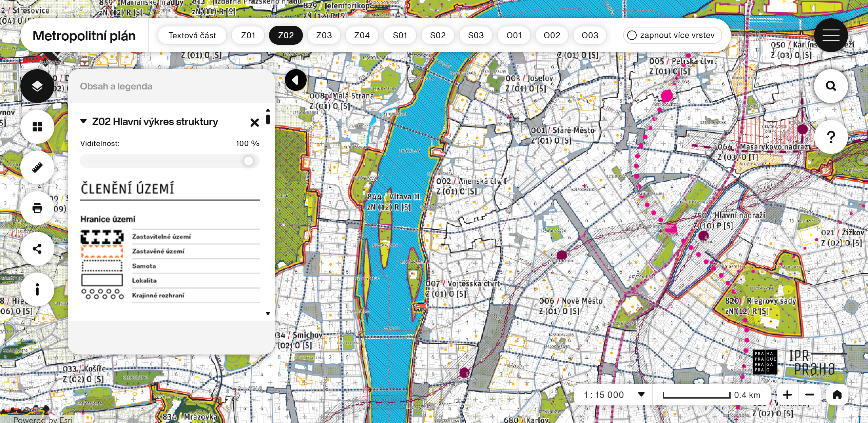Click the basemap grid icon
868x423 pixels.
37,127
